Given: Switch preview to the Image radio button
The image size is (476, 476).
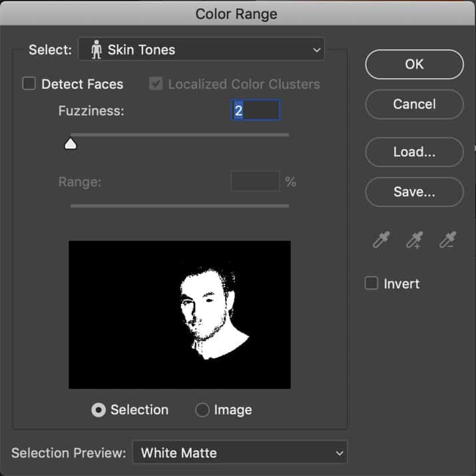Looking at the screenshot, I should coord(202,410).
